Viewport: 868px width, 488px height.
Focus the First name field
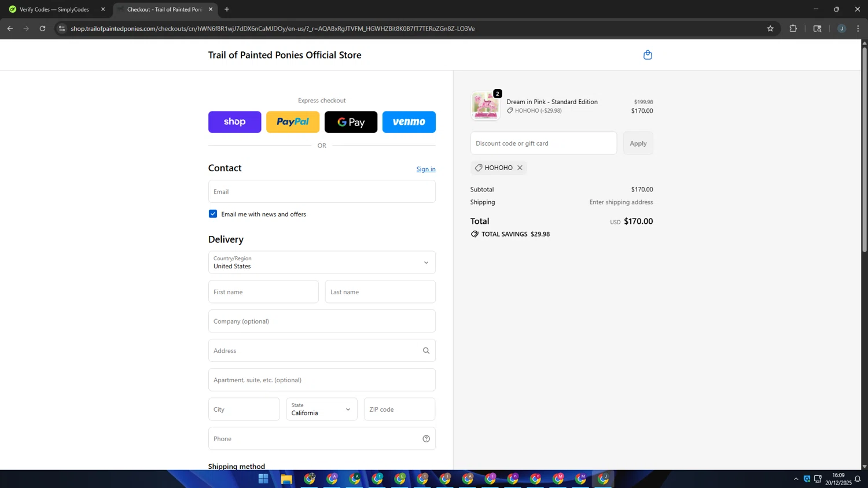[263, 292]
